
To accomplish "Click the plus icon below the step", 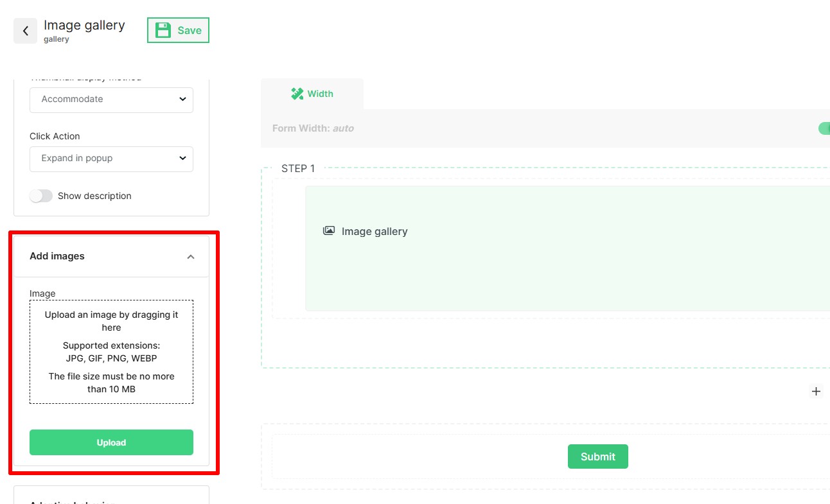I will 816,391.
